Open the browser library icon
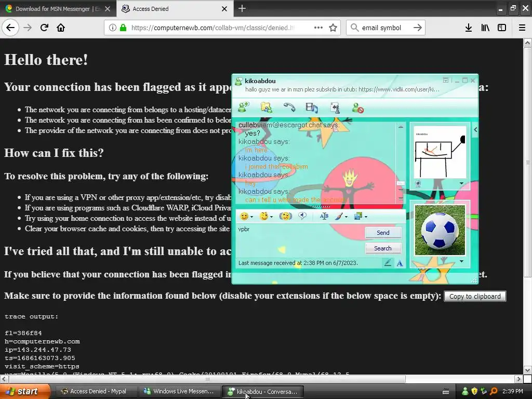Screen dimensions: 532x399 point(485,28)
